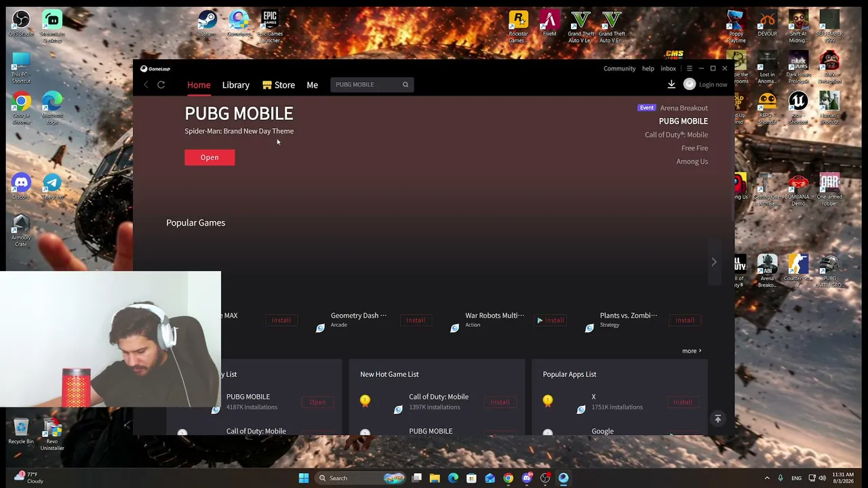
Task: Click the red Open button for PUBG MOBILE banner
Action: 210,157
